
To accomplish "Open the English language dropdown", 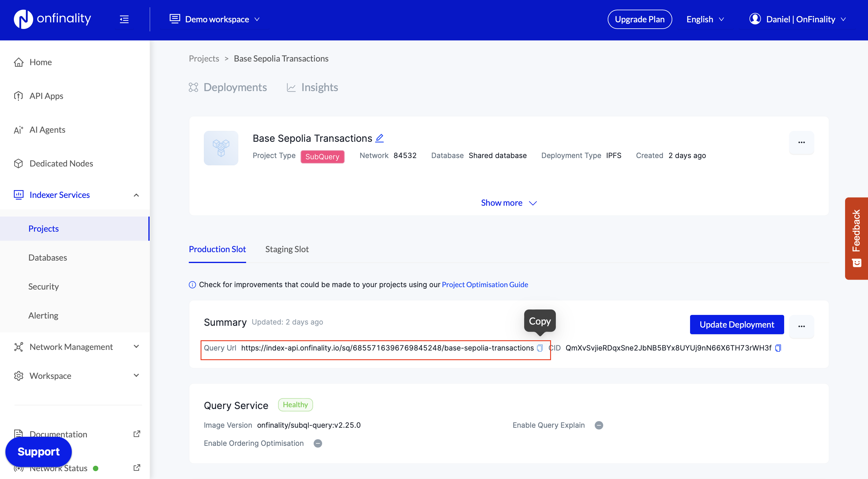I will [x=705, y=19].
